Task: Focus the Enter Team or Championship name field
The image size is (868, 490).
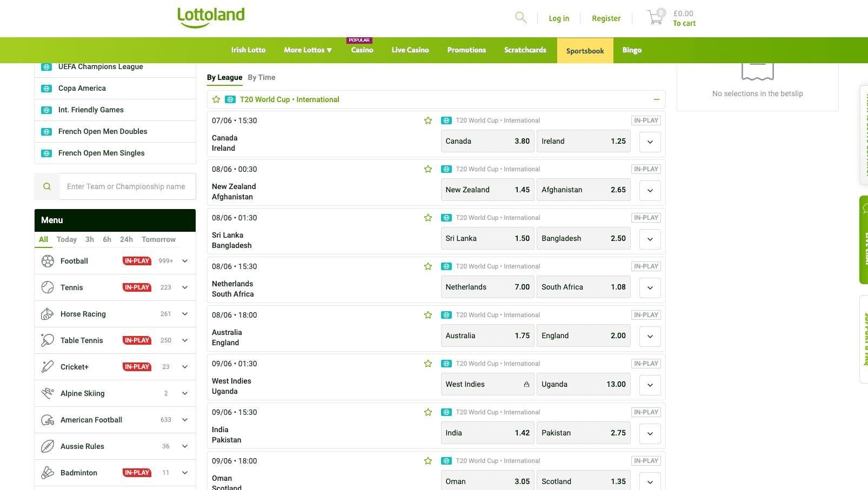Action: [128, 186]
